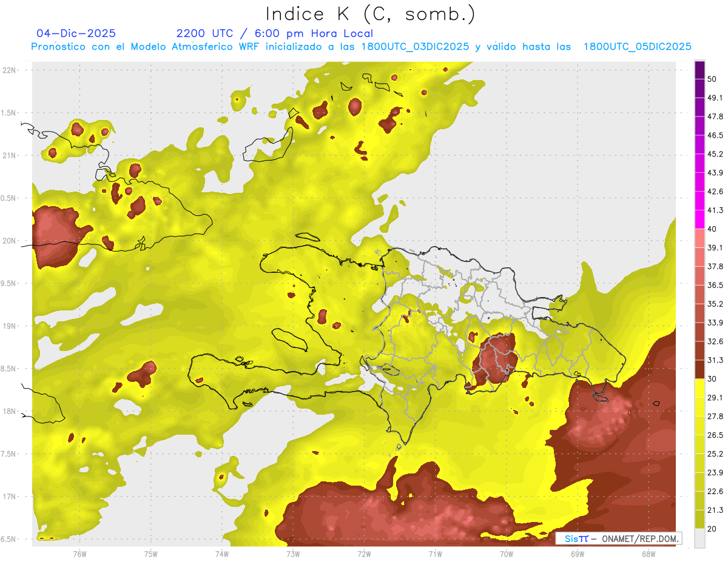
Task: Click the time label "2200 UTC / 6:00 pm Hora Local"
Action: point(275,33)
